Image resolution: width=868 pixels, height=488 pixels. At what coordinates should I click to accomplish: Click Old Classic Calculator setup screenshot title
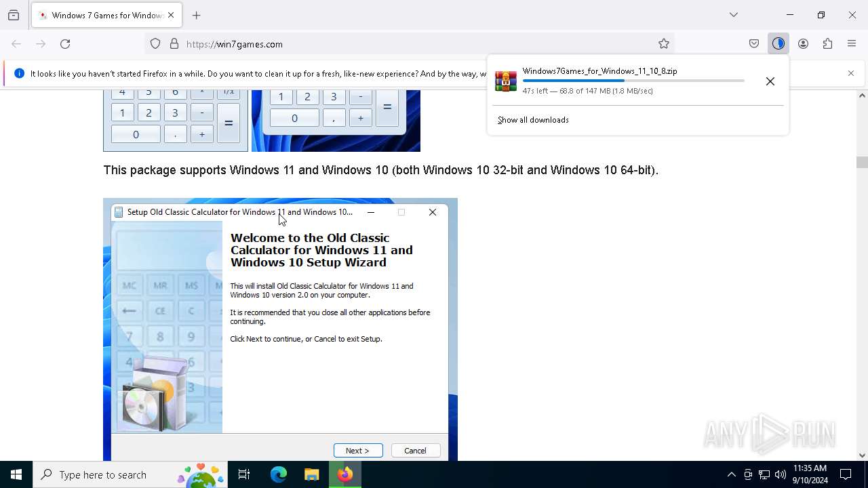coord(240,212)
